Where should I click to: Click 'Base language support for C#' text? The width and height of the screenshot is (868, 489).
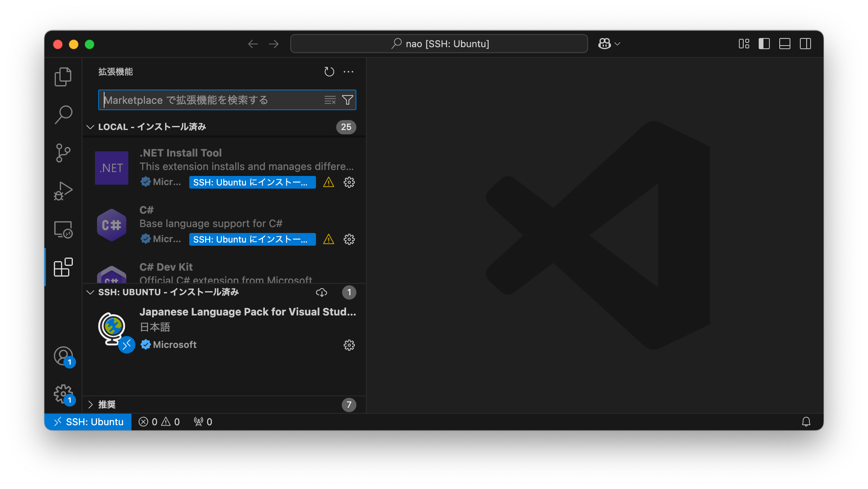[211, 223]
